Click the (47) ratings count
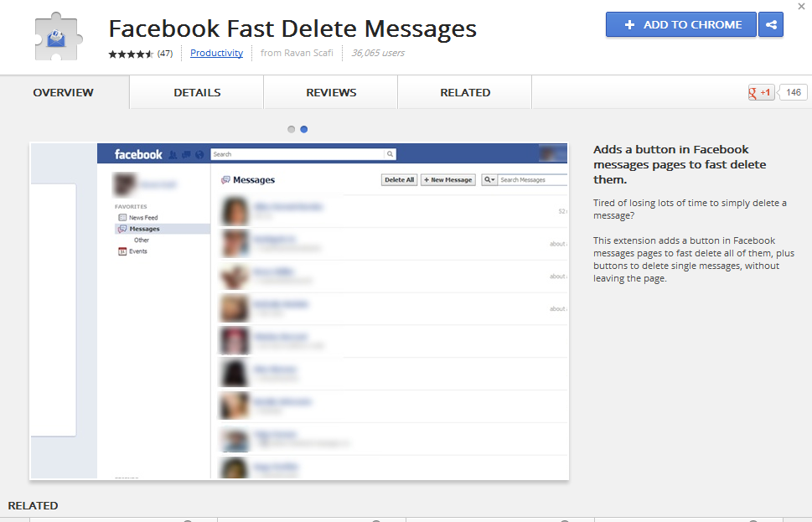812x522 pixels. coord(165,54)
